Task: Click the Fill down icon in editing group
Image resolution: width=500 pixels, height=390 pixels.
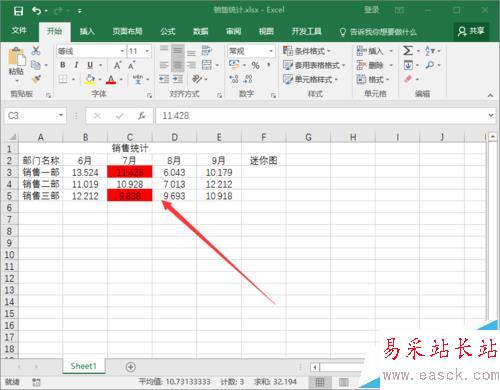Action: click(x=408, y=65)
